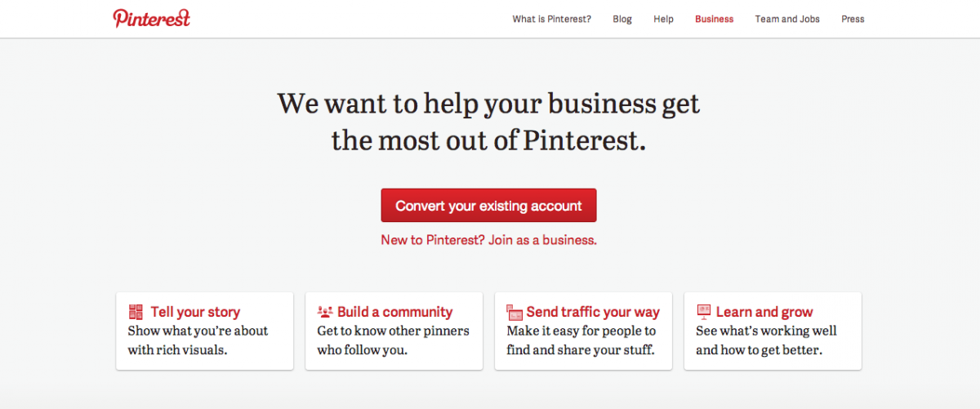Go to the Blog menu item
This screenshot has width=980, height=409.
(x=622, y=19)
